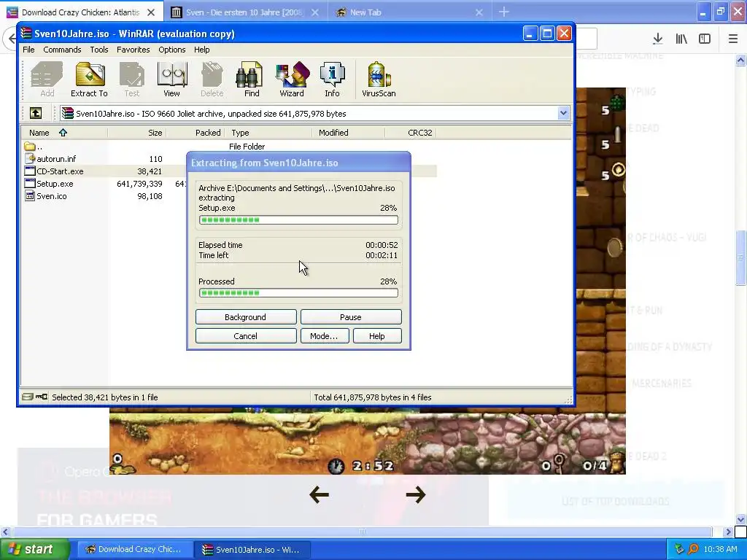
Task: Click the taskbar clock showing 10:38 AM
Action: [720, 549]
